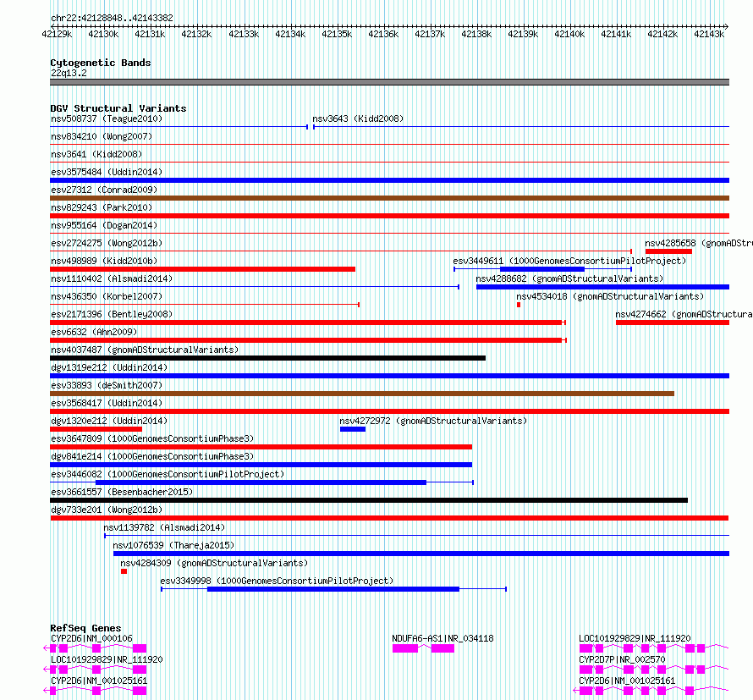Click the small nsv4284309 red marker
The image size is (753, 700).
click(124, 571)
